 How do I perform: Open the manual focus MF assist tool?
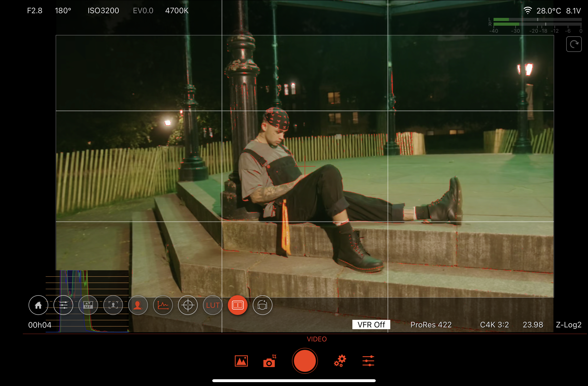click(x=88, y=305)
